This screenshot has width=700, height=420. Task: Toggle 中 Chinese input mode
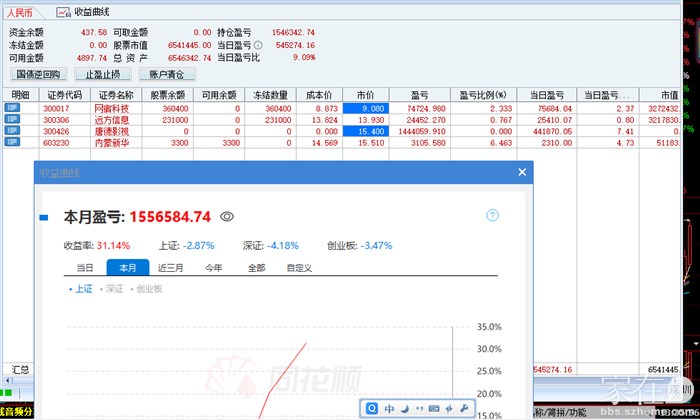pyautogui.click(x=388, y=408)
